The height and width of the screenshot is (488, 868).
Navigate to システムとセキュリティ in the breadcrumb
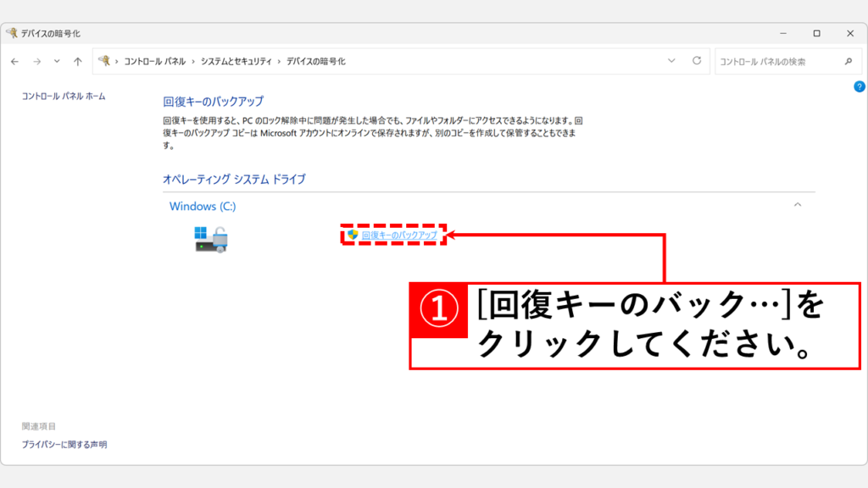coord(236,62)
